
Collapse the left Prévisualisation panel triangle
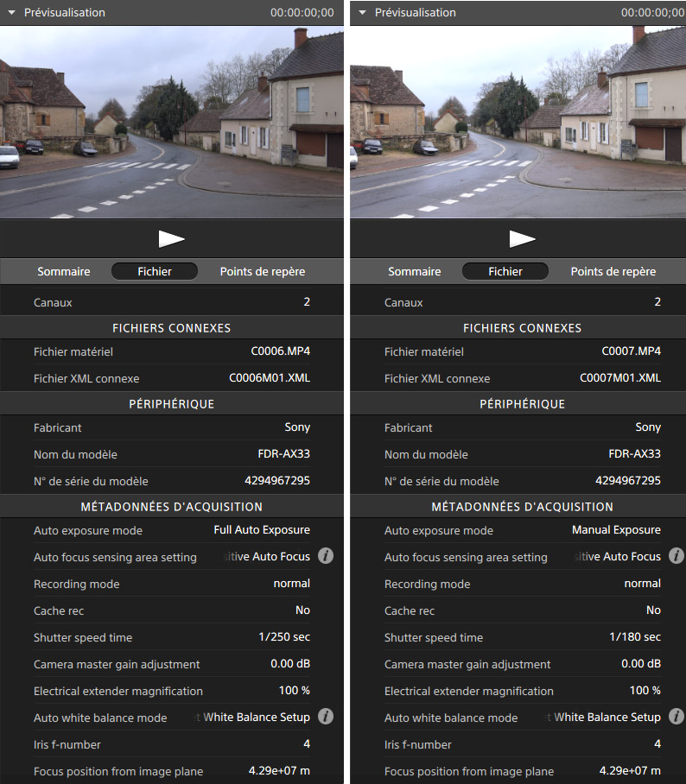coord(11,12)
